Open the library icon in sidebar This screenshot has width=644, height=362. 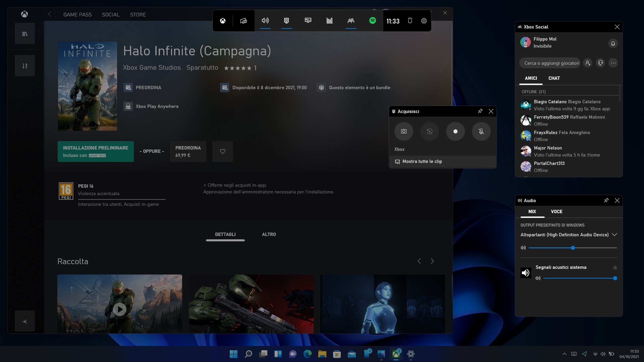25,34
